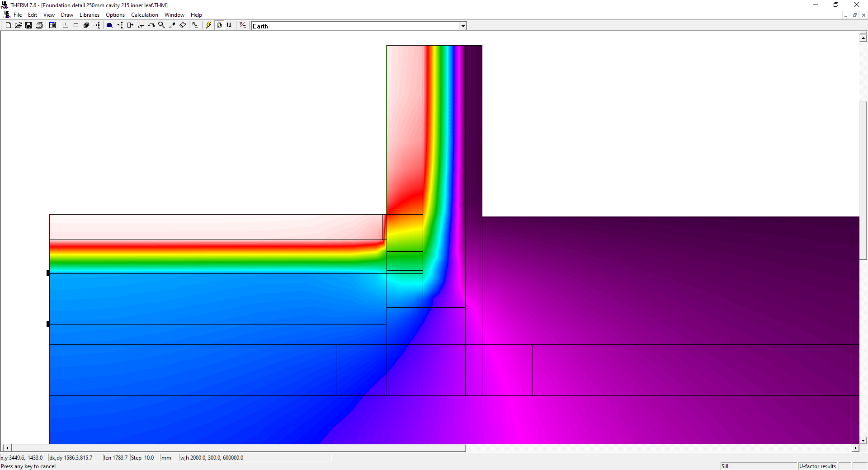Screen dimensions: 868x470
Task: Click the vertical scrollbar down arrow
Action: click(863, 440)
